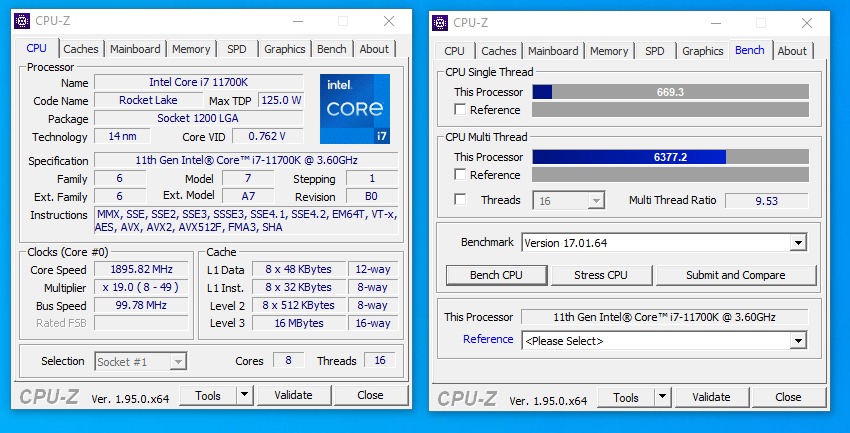Image resolution: width=850 pixels, height=433 pixels.
Task: Click This Processor field in Bench window
Action: (x=664, y=317)
